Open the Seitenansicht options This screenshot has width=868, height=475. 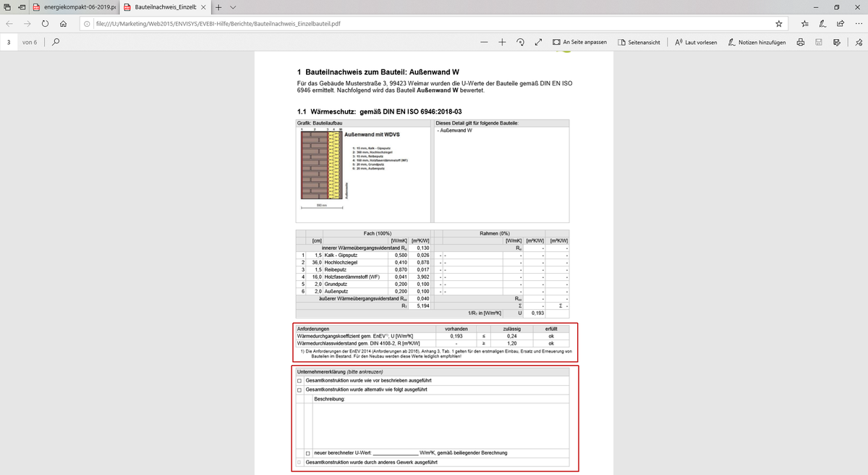[639, 42]
